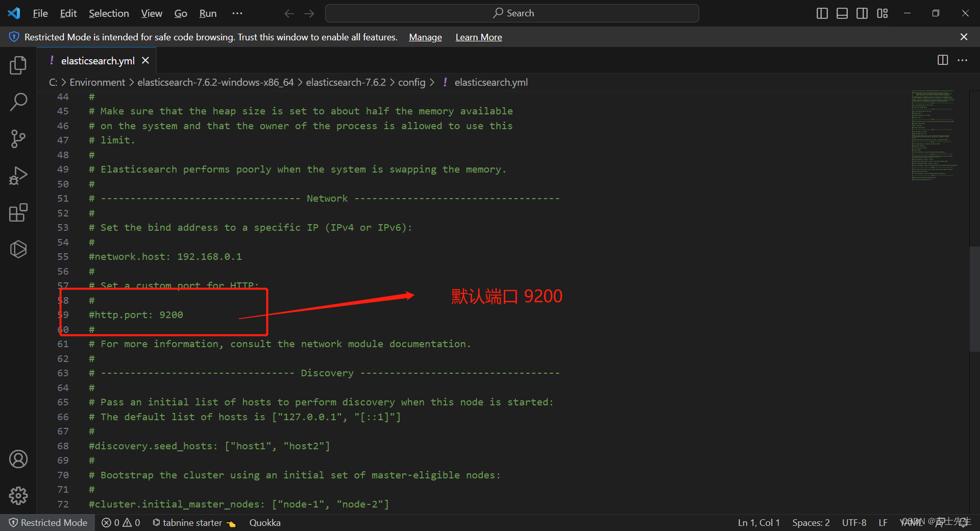This screenshot has width=980, height=531.
Task: Click the #discovery.seed_hosts line
Action: coord(209,446)
